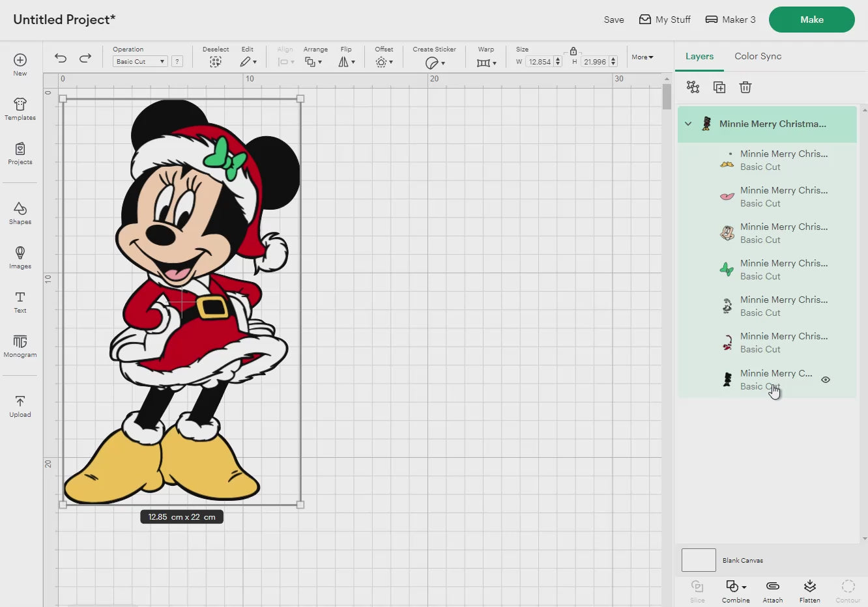Select the black silhouette layer

click(x=767, y=379)
